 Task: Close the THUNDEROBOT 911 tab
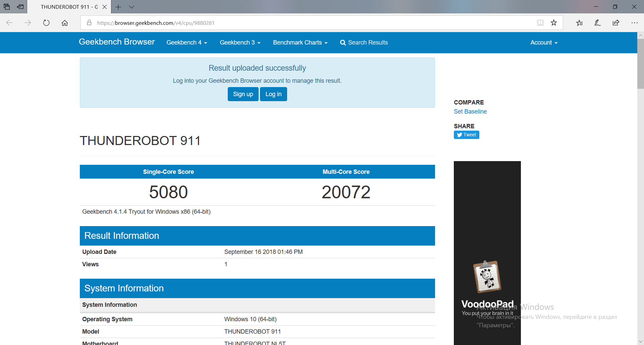click(105, 7)
